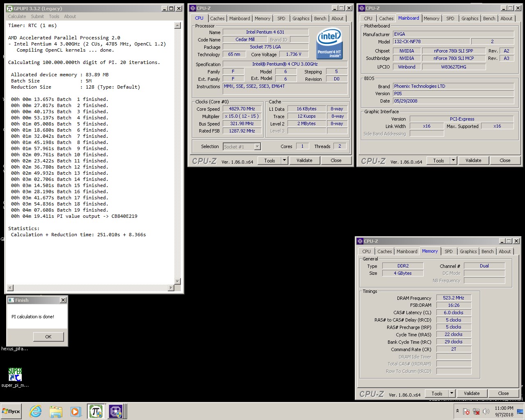The image size is (525, 420).
Task: Click GPUPI horizontal scrollbar right arrow
Action: pyautogui.click(x=171, y=288)
